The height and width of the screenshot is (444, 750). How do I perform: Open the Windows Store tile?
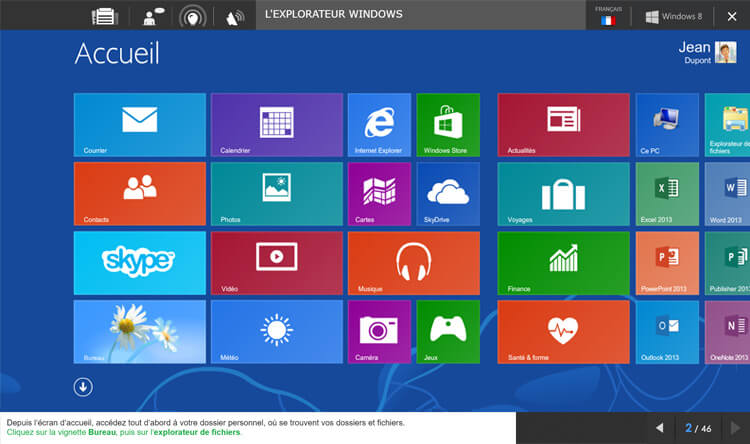coord(448,125)
